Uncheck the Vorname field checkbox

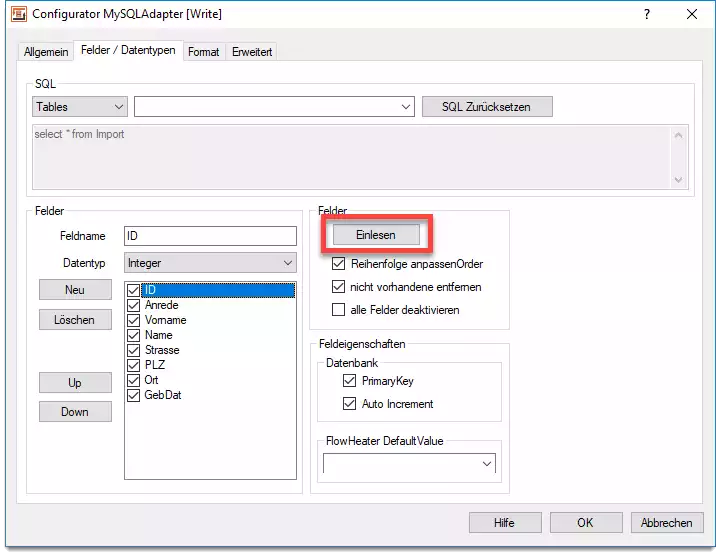[x=135, y=320]
